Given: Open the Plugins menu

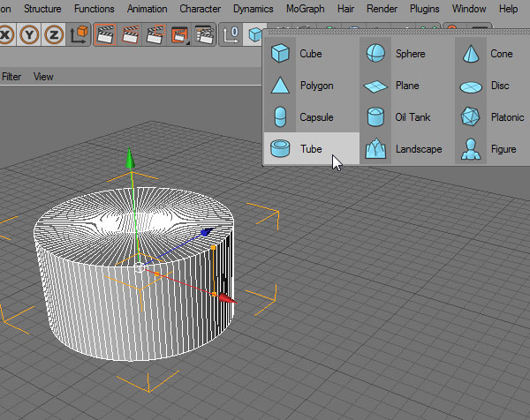Looking at the screenshot, I should 425,9.
